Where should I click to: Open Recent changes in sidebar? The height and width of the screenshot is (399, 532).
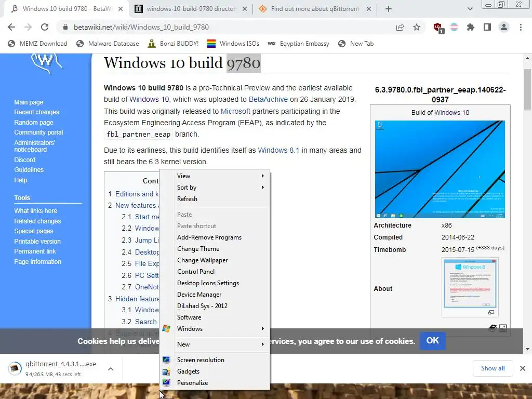click(37, 112)
